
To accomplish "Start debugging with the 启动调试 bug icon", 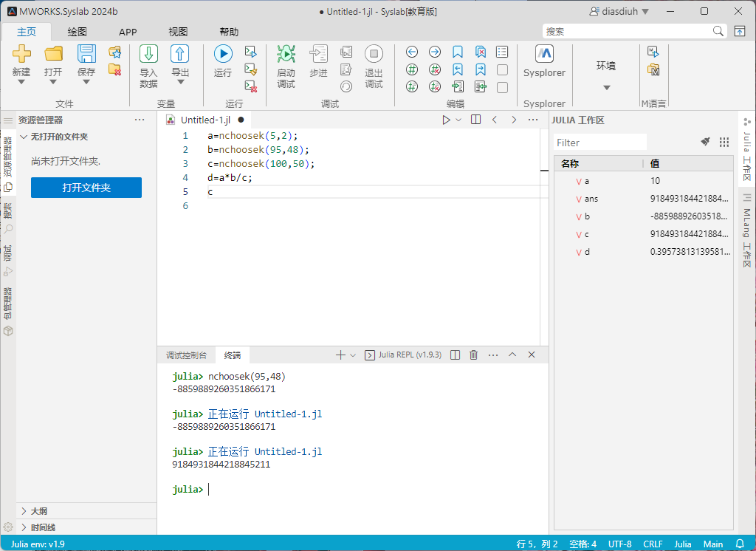I will pos(286,54).
